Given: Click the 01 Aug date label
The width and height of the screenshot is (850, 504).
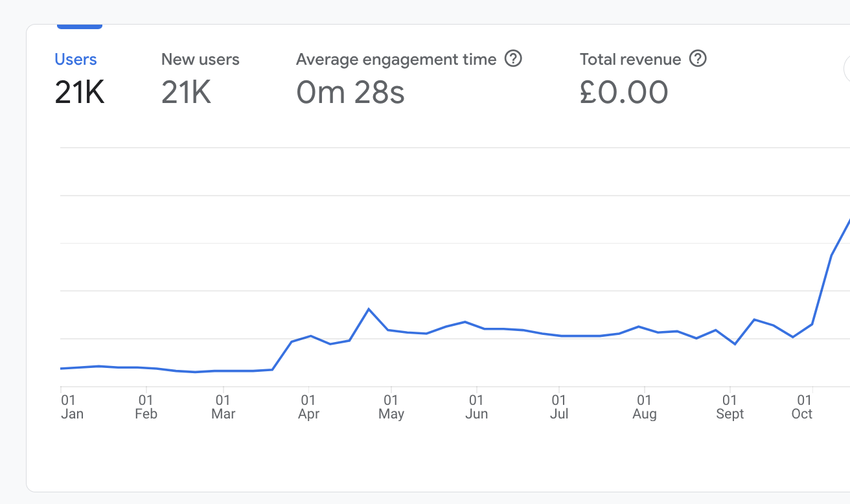Looking at the screenshot, I should (644, 407).
